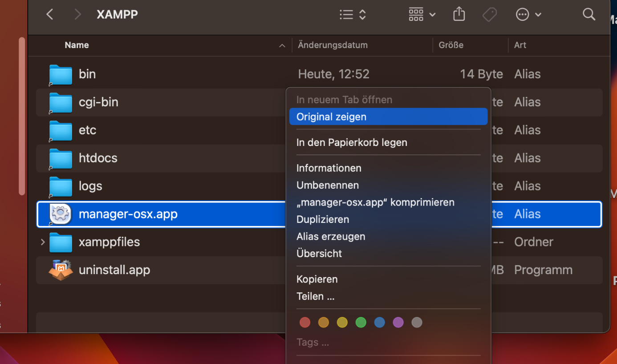Click the bin folder icon
The width and height of the screenshot is (617, 364).
(61, 74)
